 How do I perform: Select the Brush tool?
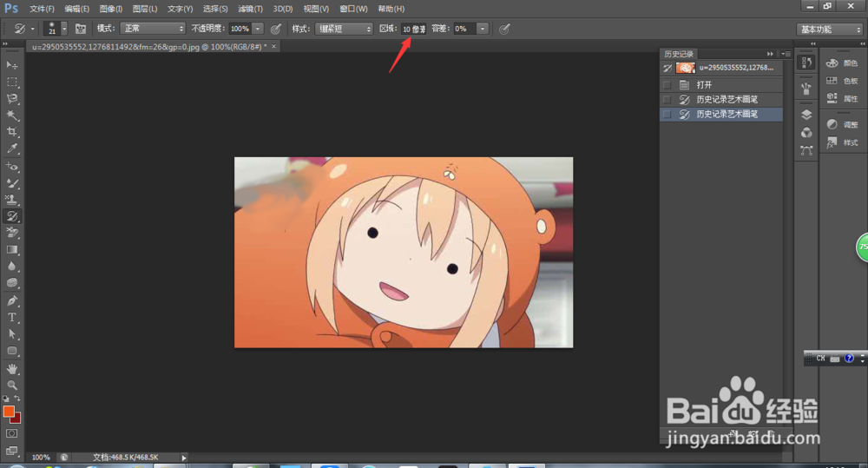click(x=11, y=182)
